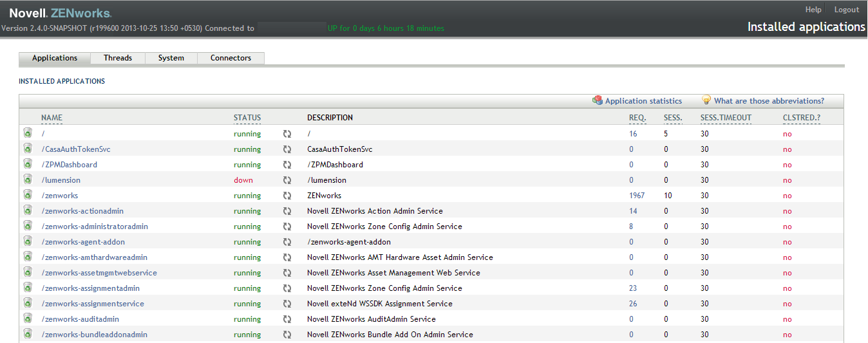This screenshot has width=868, height=343.
Task: Open the Help link
Action: 813,10
